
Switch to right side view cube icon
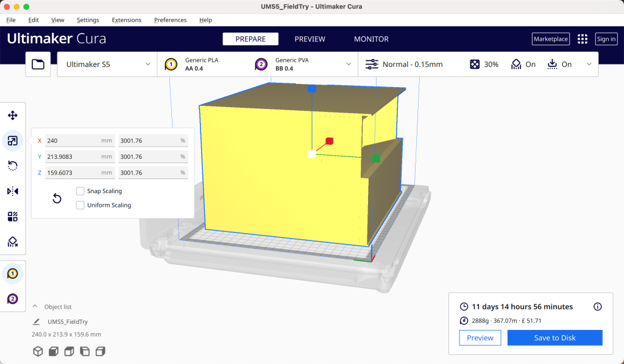click(x=101, y=351)
